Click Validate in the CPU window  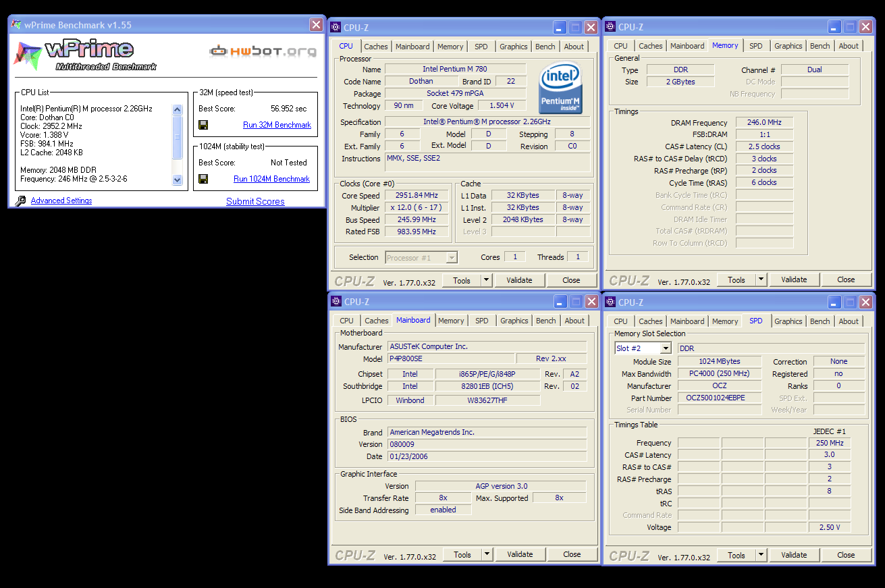pyautogui.click(x=519, y=280)
